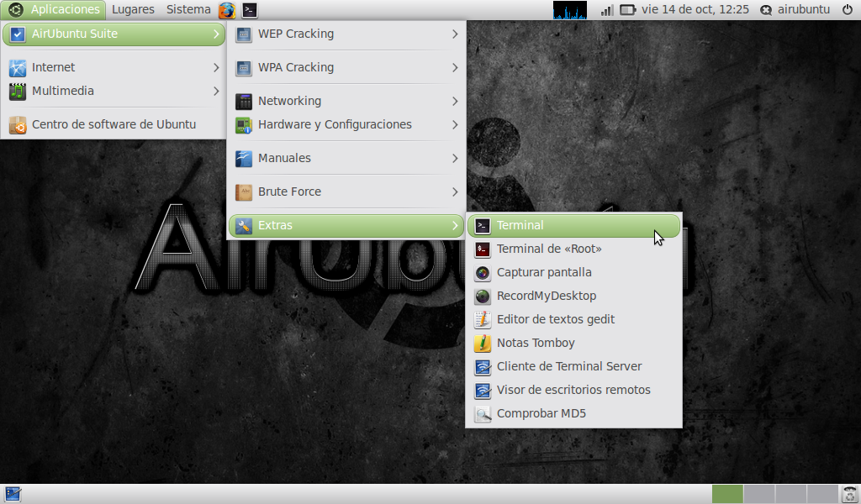Click the Capturar pantalla camera icon
This screenshot has width=861, height=504.
pos(482,272)
